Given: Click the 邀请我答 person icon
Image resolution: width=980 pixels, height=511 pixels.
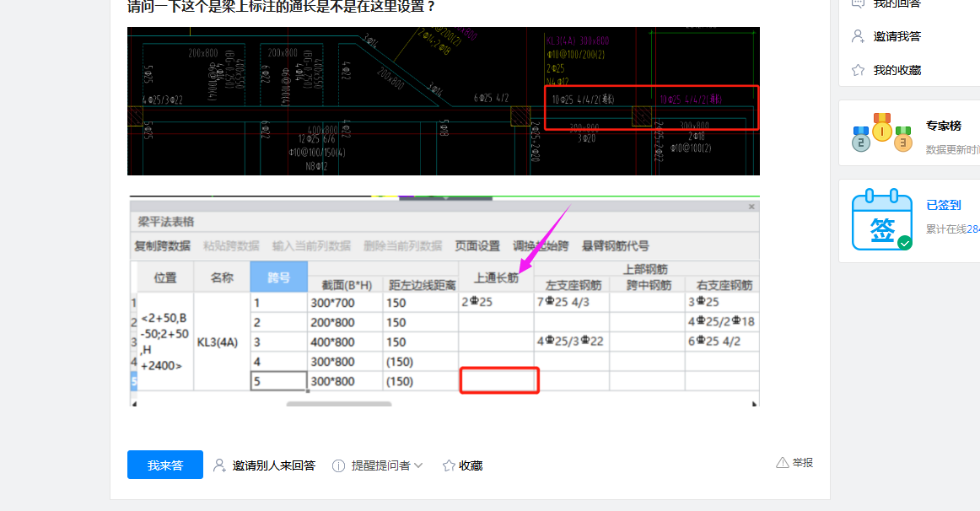Looking at the screenshot, I should click(x=858, y=36).
